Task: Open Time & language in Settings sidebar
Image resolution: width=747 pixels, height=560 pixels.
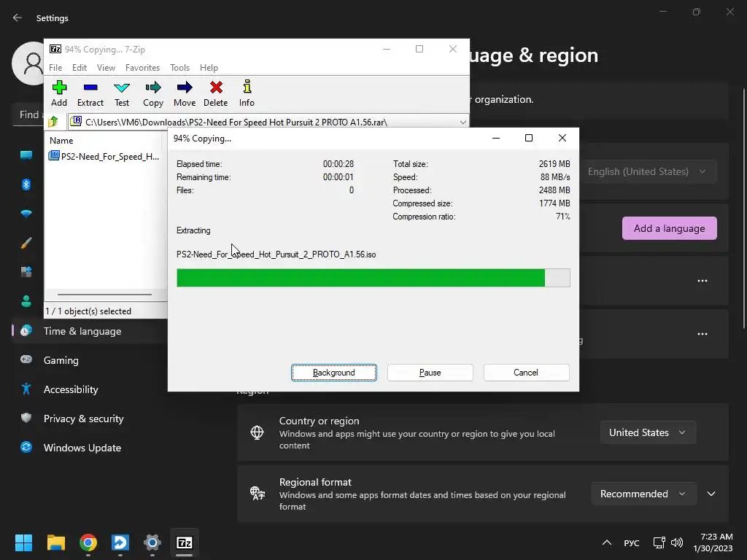Action: click(90, 331)
